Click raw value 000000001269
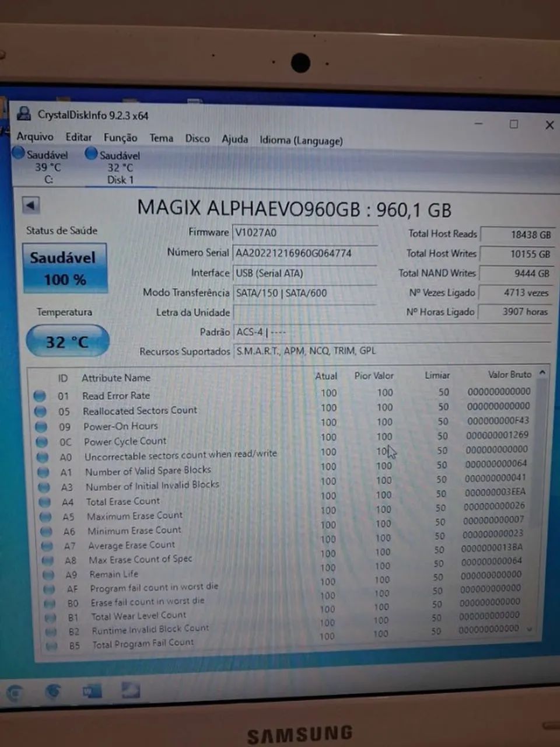 point(497,435)
